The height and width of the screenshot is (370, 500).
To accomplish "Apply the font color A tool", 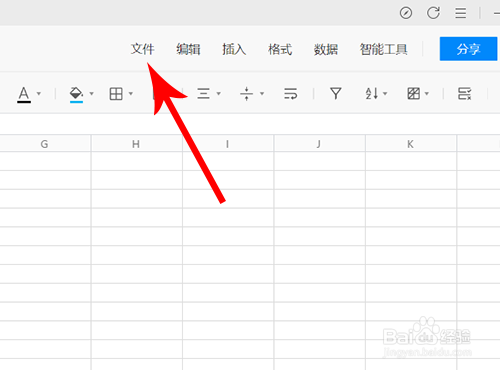I will (x=24, y=94).
